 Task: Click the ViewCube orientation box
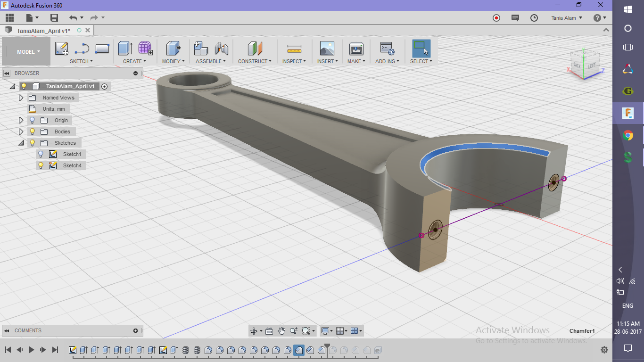584,65
